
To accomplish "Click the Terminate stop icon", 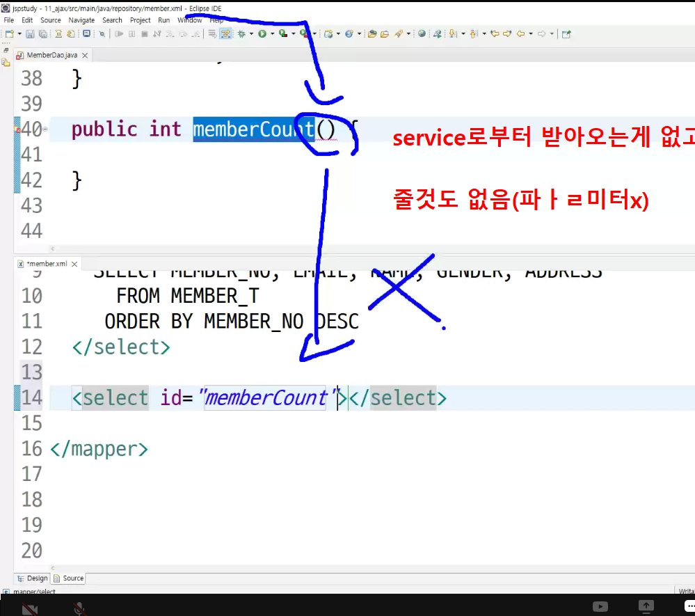I will tap(144, 33).
